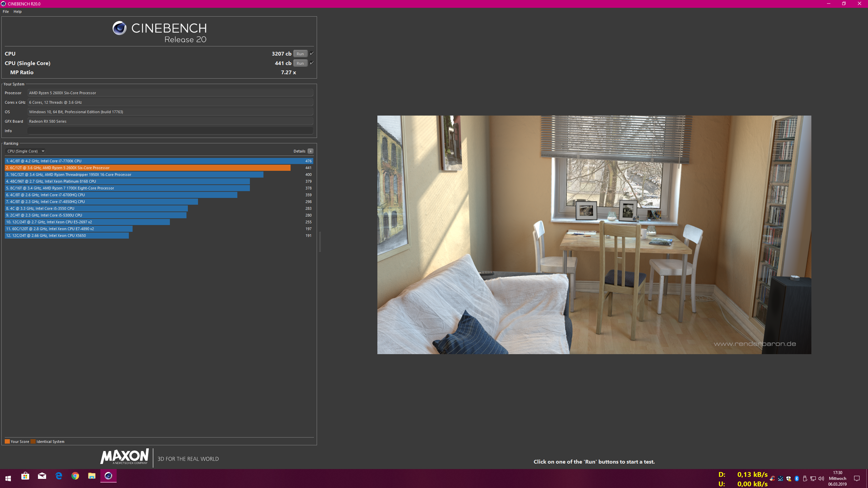Click Run to start the CPU test

click(x=300, y=54)
